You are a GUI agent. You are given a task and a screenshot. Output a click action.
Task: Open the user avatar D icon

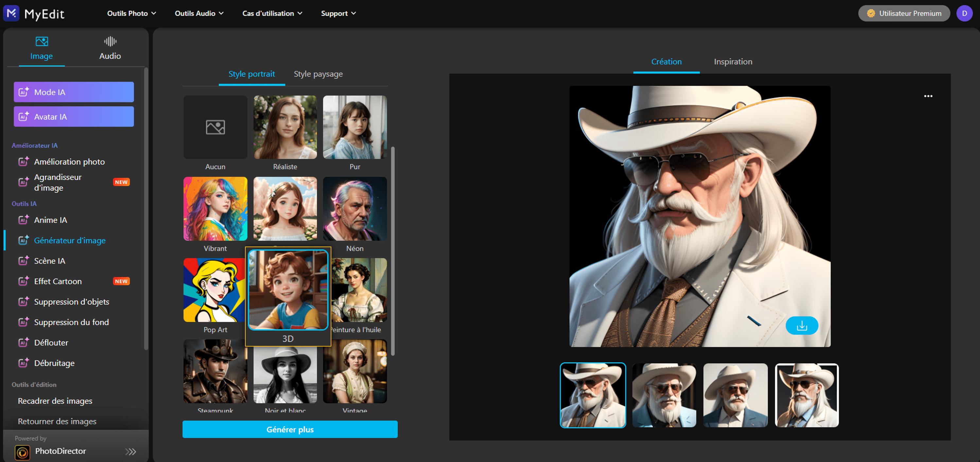(964, 13)
